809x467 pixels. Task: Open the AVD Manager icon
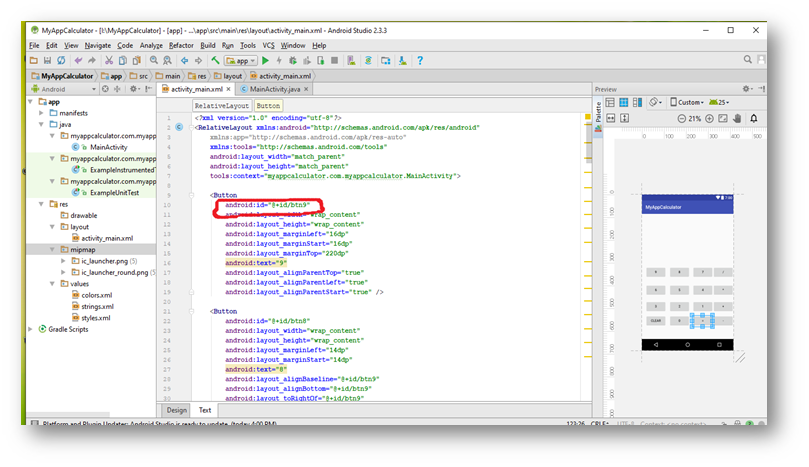(x=351, y=60)
